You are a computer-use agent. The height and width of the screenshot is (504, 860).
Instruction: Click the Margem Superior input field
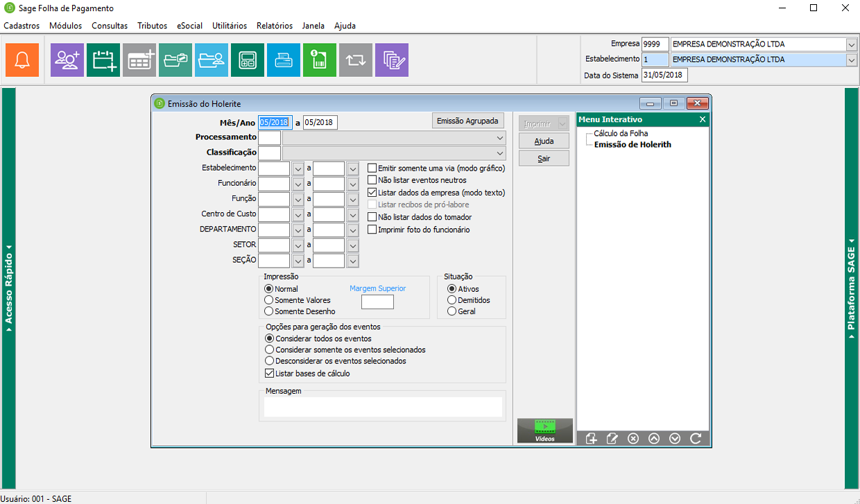pos(377,302)
